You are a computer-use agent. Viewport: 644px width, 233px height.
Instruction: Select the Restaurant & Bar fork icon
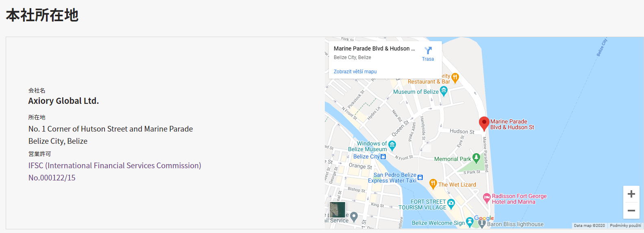455,77
